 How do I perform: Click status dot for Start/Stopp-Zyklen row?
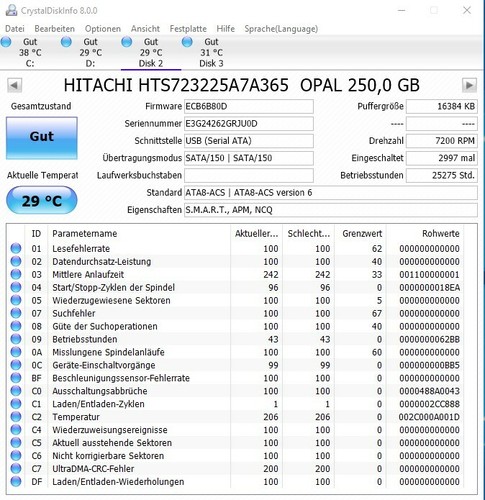(16, 287)
